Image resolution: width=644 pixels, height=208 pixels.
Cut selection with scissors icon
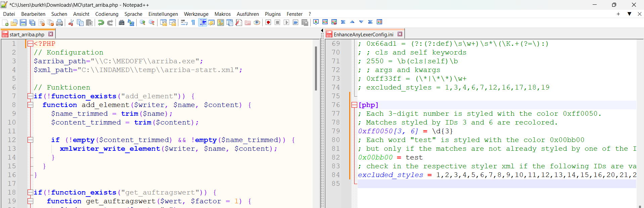coord(71,23)
